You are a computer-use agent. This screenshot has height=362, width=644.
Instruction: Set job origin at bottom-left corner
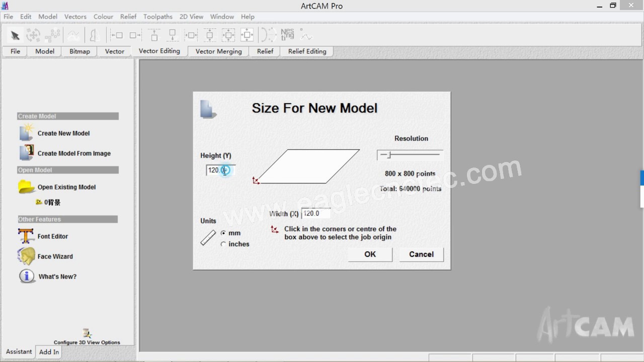(256, 181)
